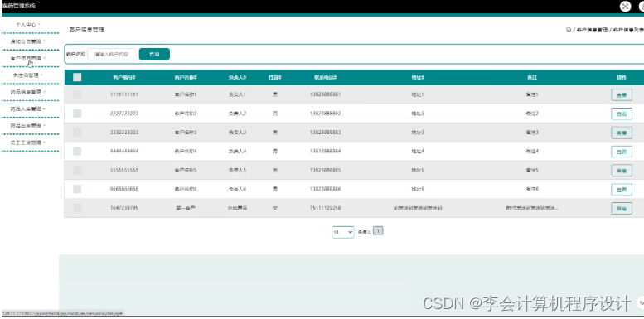The image size is (644, 319).
Task: Focus the 客户名称 search input field
Action: [111, 54]
